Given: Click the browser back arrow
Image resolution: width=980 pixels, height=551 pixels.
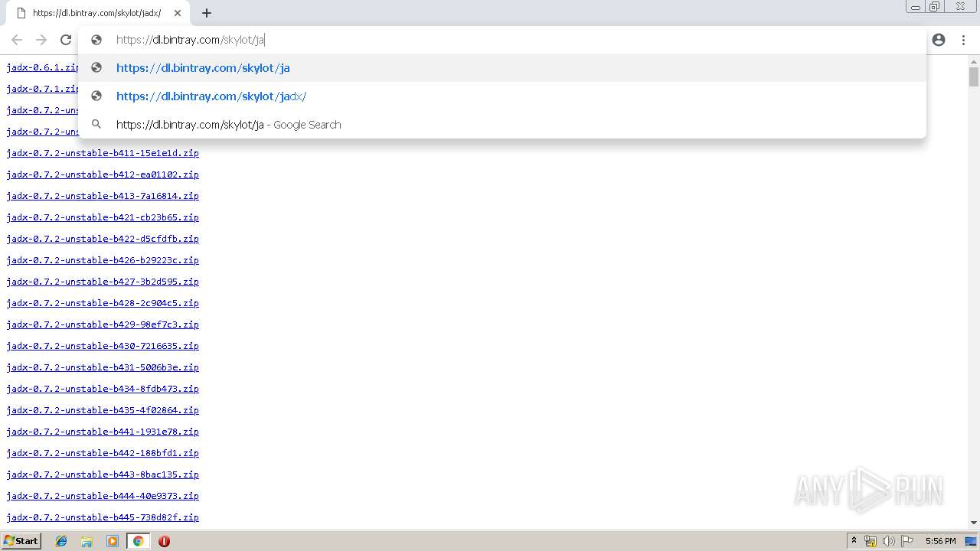Looking at the screenshot, I should pos(17,40).
